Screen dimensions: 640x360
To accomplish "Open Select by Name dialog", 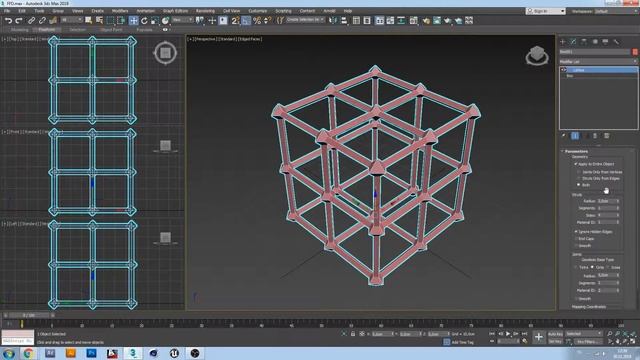I will (x=99, y=20).
